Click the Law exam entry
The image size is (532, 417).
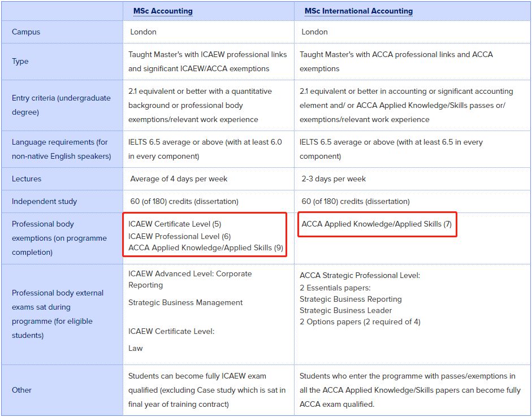tap(135, 348)
